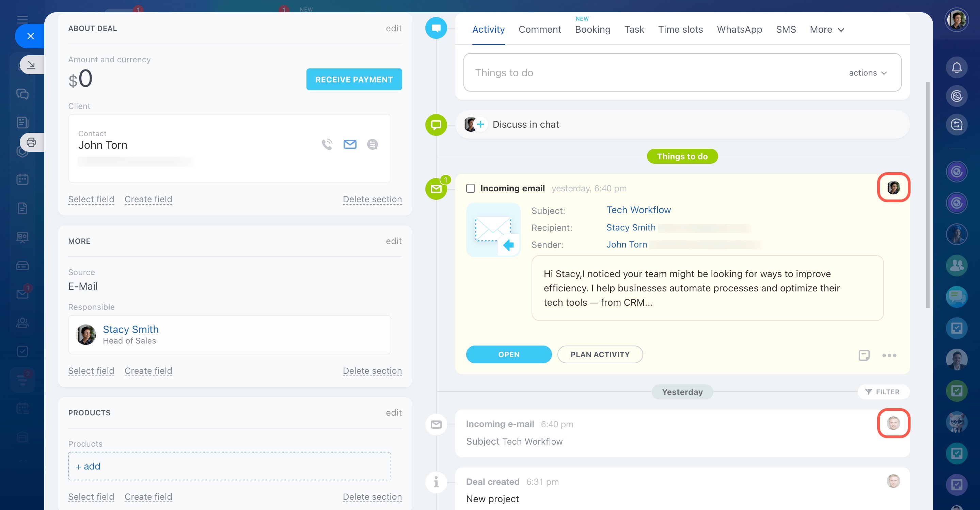Screen dimensions: 980x510
Task: Expand the More tab dropdown
Action: 827,29
